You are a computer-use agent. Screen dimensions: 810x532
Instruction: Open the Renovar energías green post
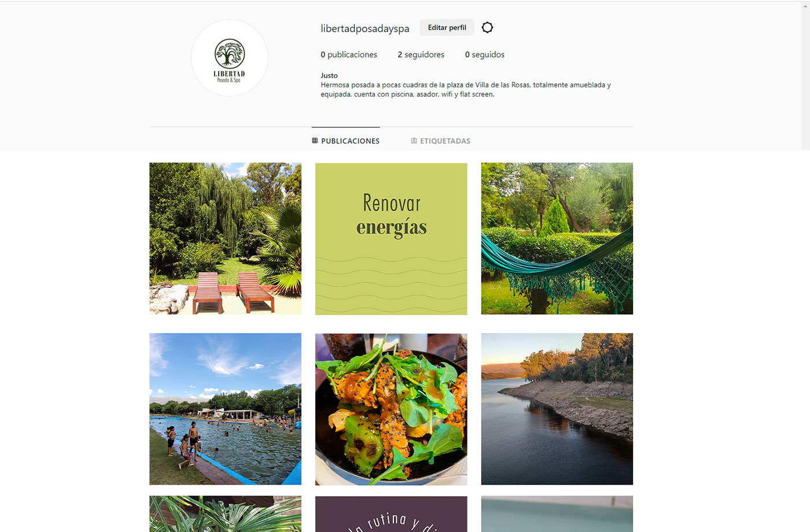coord(391,239)
